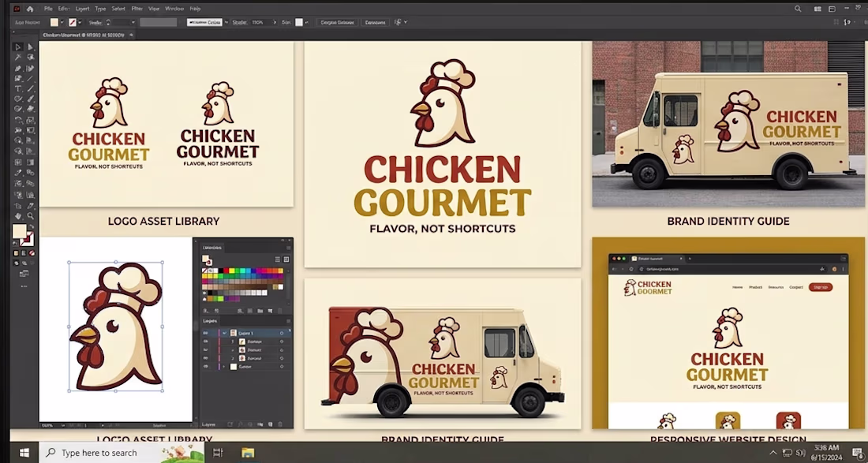Image resolution: width=868 pixels, height=463 pixels.
Task: Open File Explorer from taskbar
Action: pos(248,453)
